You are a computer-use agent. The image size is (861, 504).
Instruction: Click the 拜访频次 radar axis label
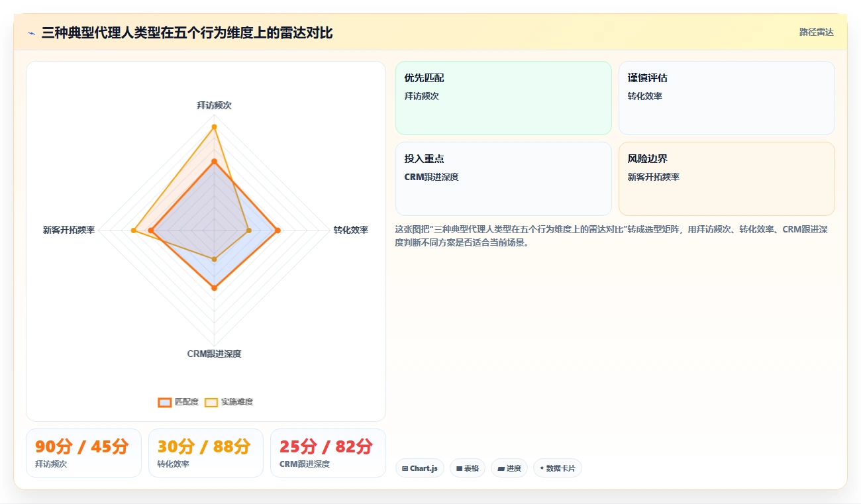point(214,105)
